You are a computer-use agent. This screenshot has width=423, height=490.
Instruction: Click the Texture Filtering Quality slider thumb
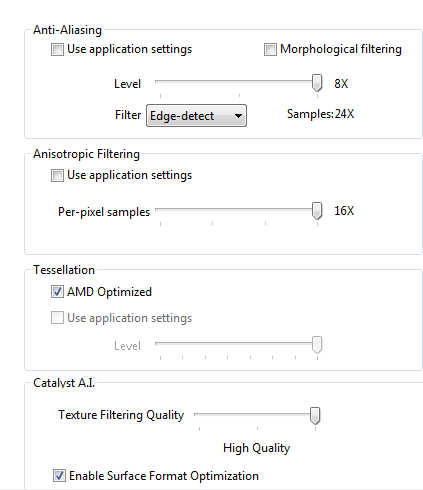pyautogui.click(x=315, y=415)
